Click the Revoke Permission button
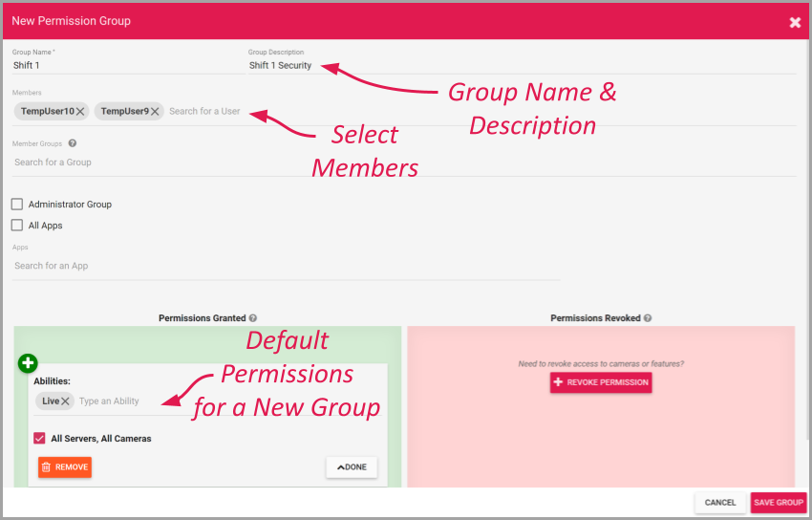Screen dimensions: 812x520 pyautogui.click(x=601, y=382)
